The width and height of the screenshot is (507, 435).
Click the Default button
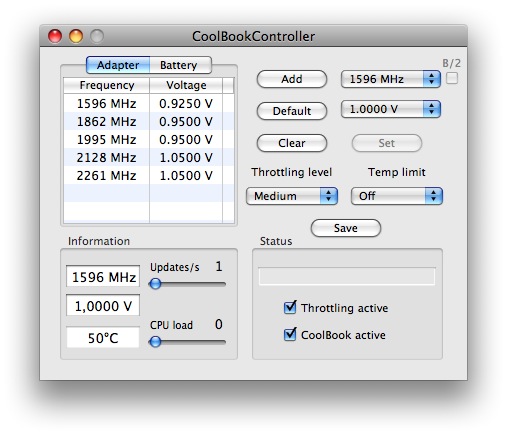click(x=292, y=111)
